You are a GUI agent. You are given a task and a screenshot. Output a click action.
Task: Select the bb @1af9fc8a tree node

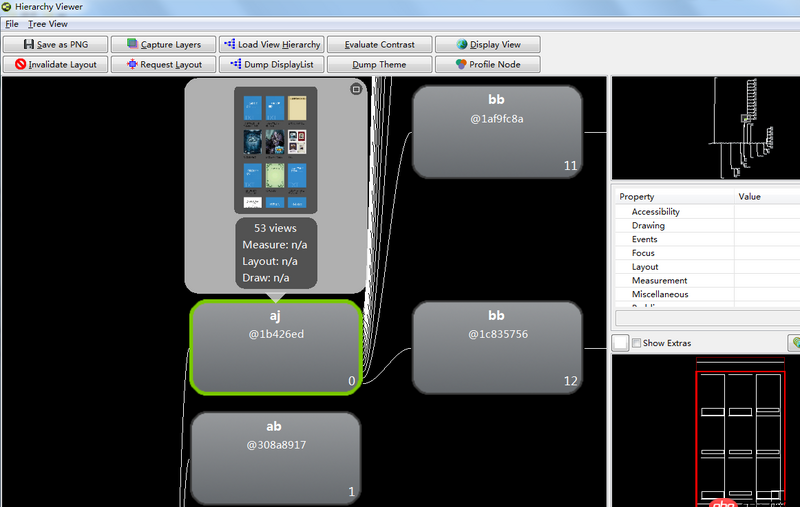tap(497, 132)
